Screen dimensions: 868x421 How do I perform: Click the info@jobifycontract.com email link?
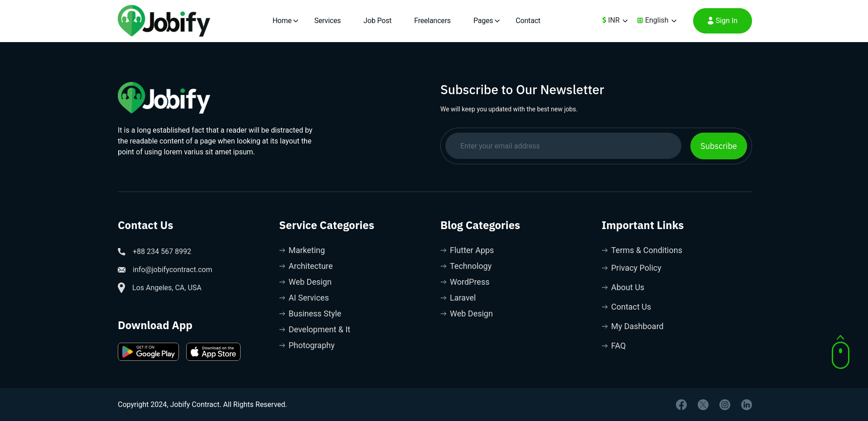(172, 270)
